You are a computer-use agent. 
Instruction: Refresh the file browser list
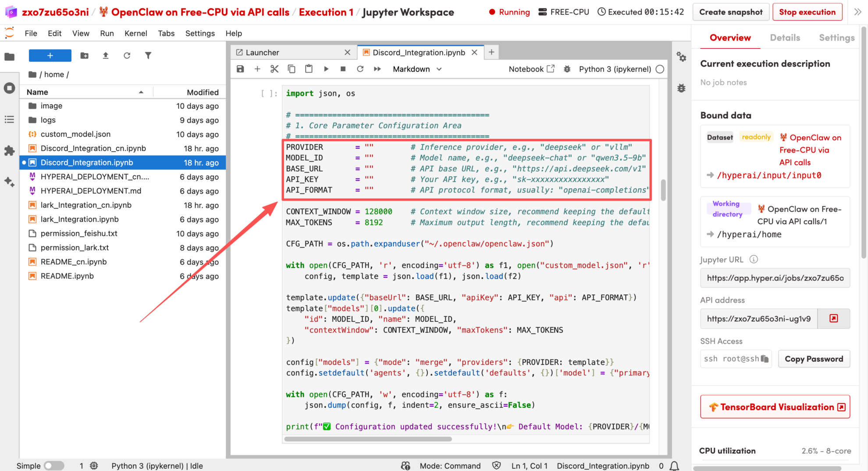[x=127, y=55]
